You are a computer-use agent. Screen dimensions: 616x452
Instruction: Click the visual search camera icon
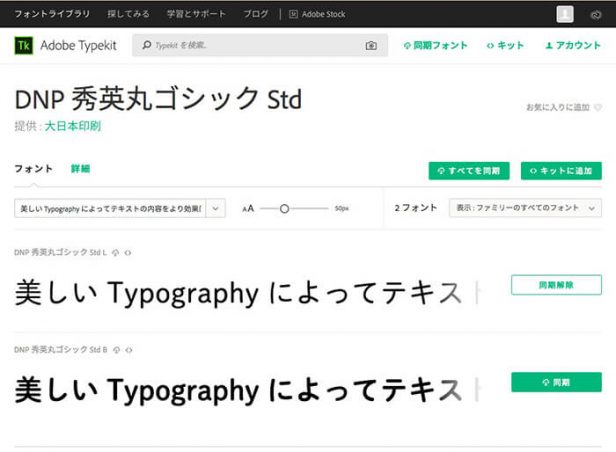[x=371, y=46]
